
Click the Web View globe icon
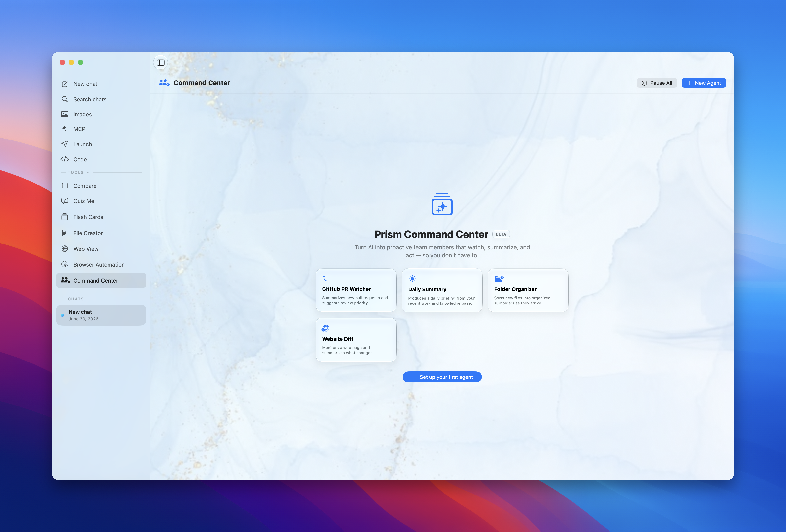(x=65, y=249)
